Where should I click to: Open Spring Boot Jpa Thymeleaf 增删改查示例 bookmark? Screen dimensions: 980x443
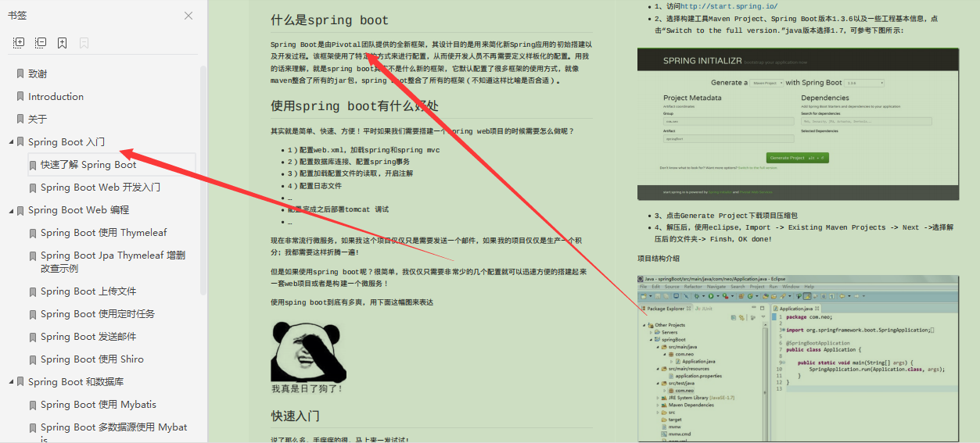pyautogui.click(x=113, y=262)
